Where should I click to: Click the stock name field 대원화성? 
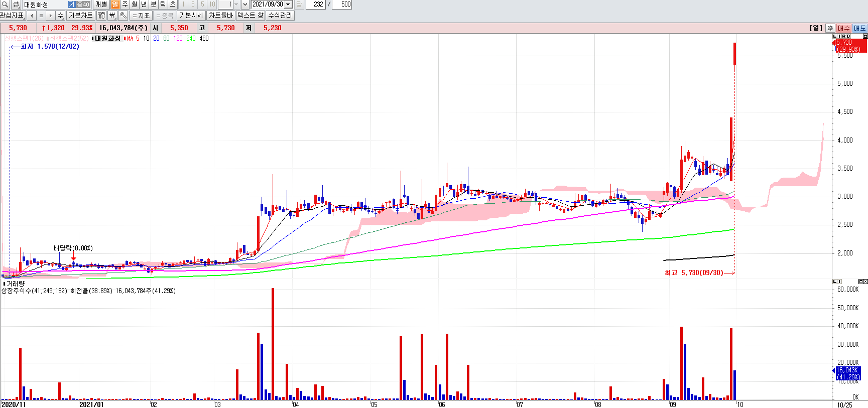44,5
